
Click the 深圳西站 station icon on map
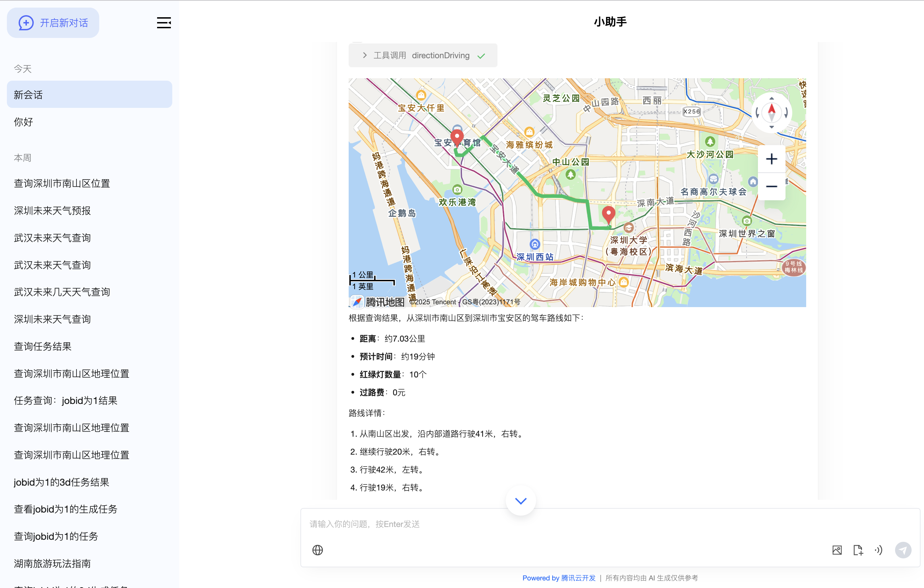(x=535, y=244)
